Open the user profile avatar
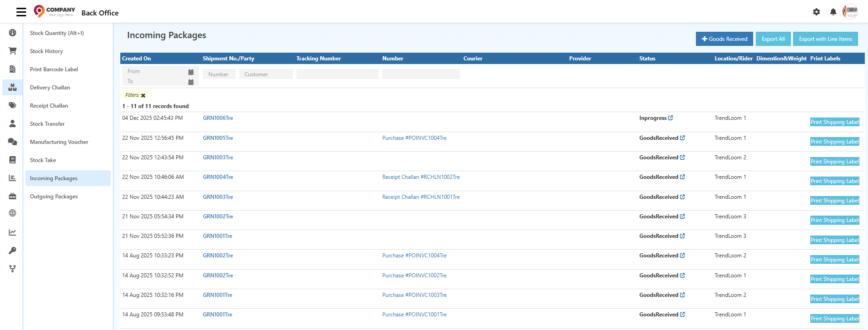Screen dimensions: 868x330 [x=850, y=11]
